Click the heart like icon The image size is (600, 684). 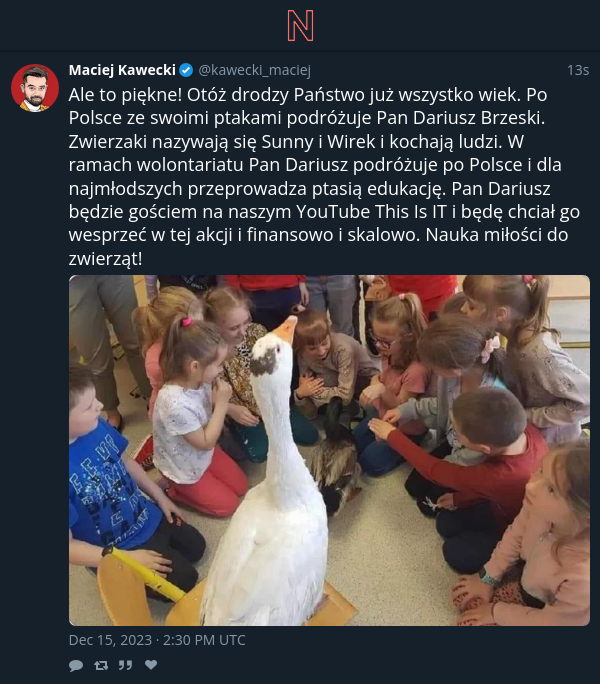pos(151,664)
